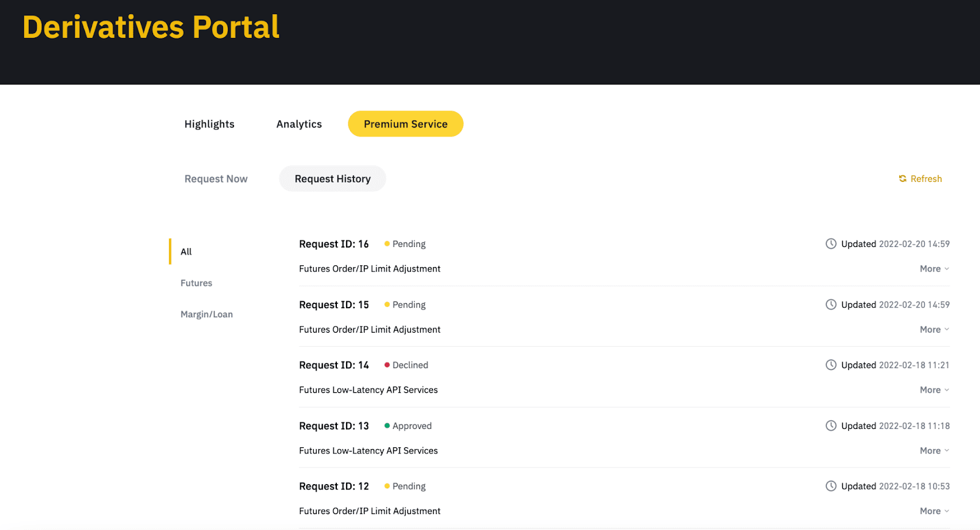Expand More for Request ID: 15
Screen dimensions: 980x530
(935, 330)
